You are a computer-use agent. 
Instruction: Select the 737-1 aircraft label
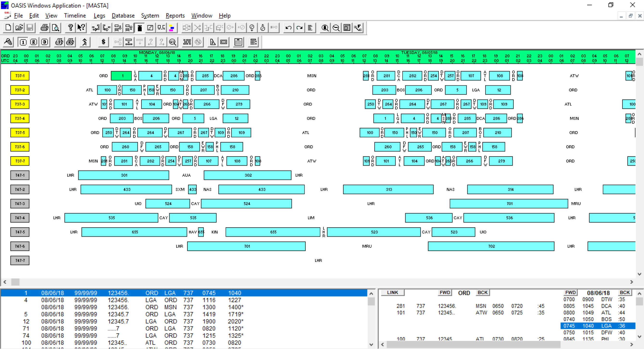tap(20, 76)
